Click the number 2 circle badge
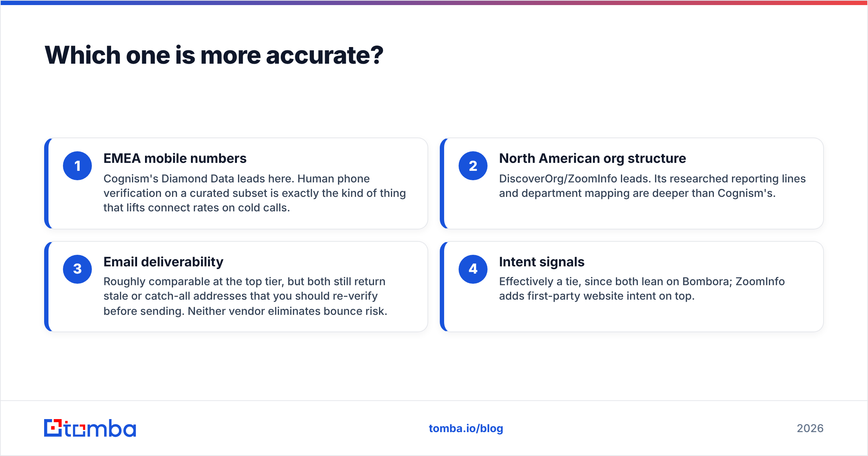 pos(473,166)
